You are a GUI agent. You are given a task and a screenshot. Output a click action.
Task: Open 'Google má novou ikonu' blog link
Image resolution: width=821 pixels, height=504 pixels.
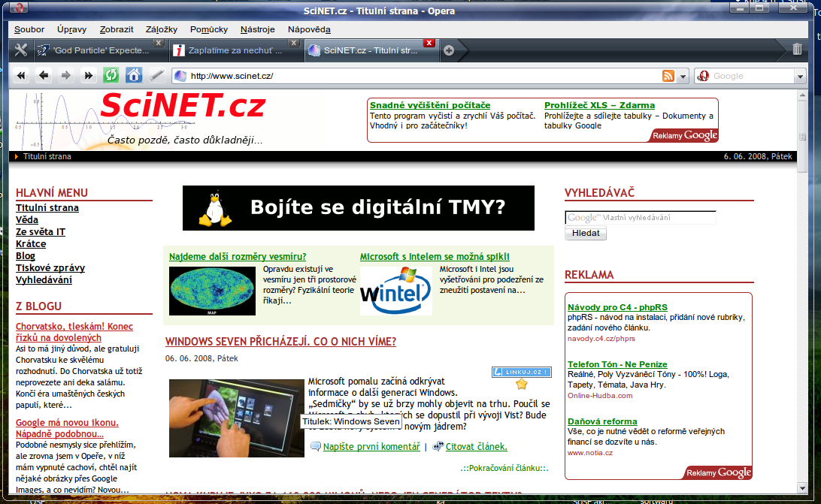pos(67,428)
